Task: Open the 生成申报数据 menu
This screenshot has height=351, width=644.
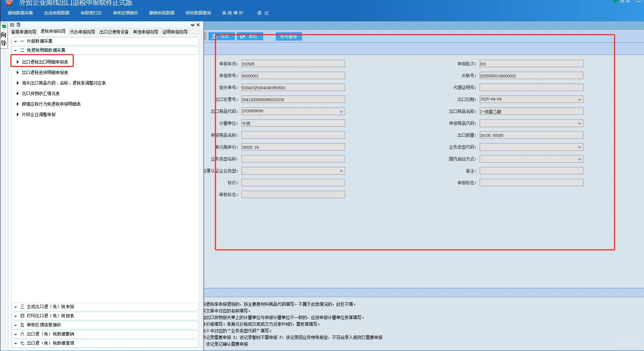Action: (57, 13)
